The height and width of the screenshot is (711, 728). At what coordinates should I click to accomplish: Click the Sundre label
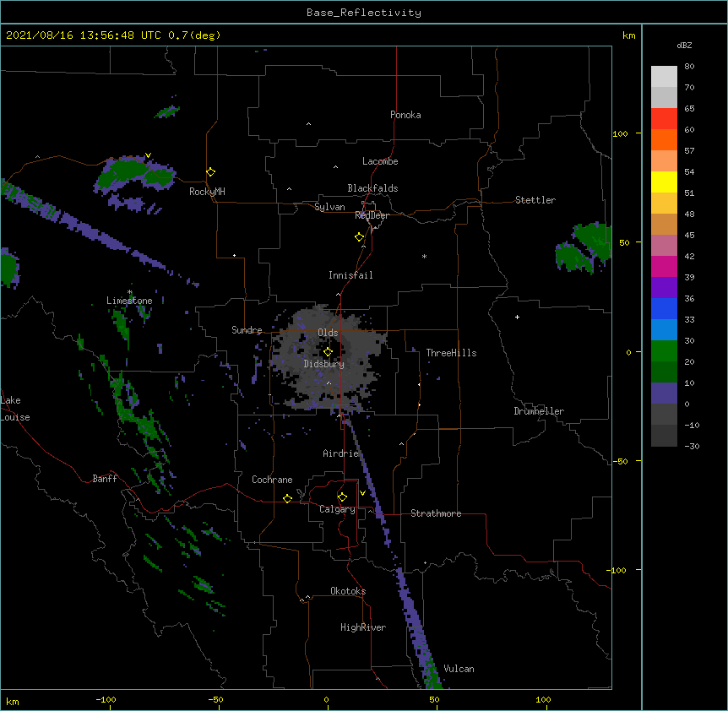coord(247,330)
